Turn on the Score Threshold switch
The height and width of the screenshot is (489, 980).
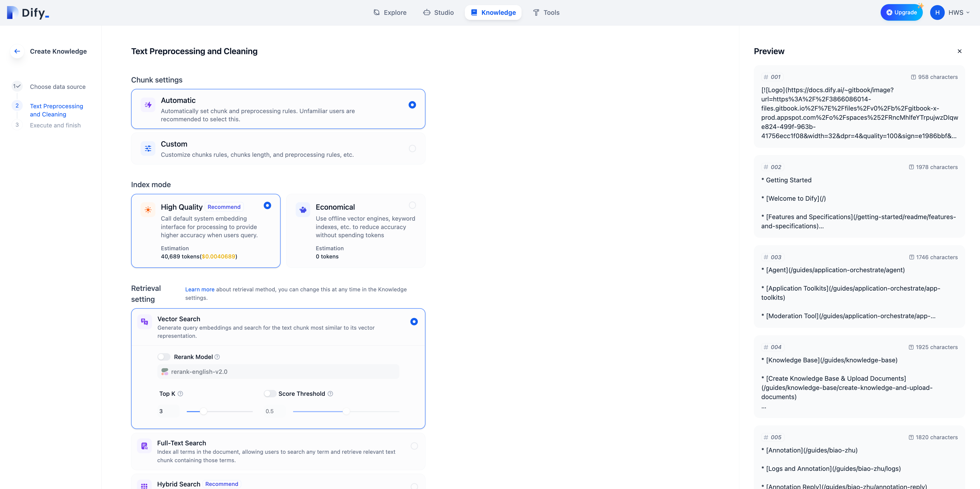click(x=270, y=393)
